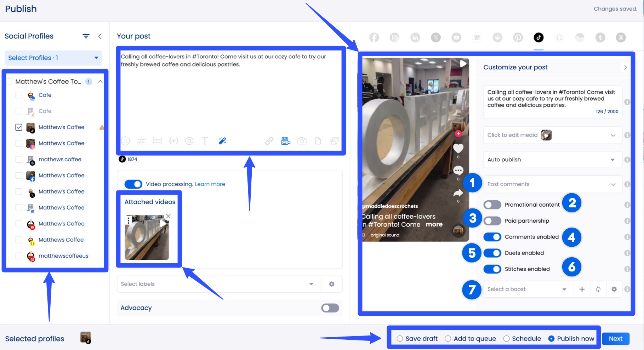Switch to the Facebook preview tab
This screenshot has width=644, height=350.
click(x=374, y=37)
